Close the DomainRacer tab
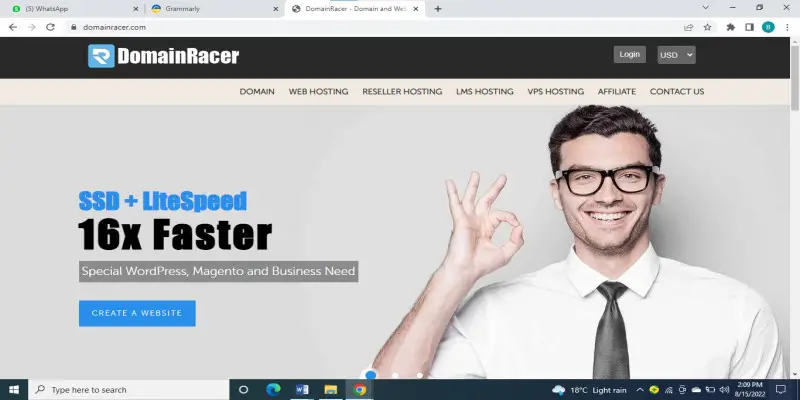Image resolution: width=800 pixels, height=400 pixels. coord(415,9)
